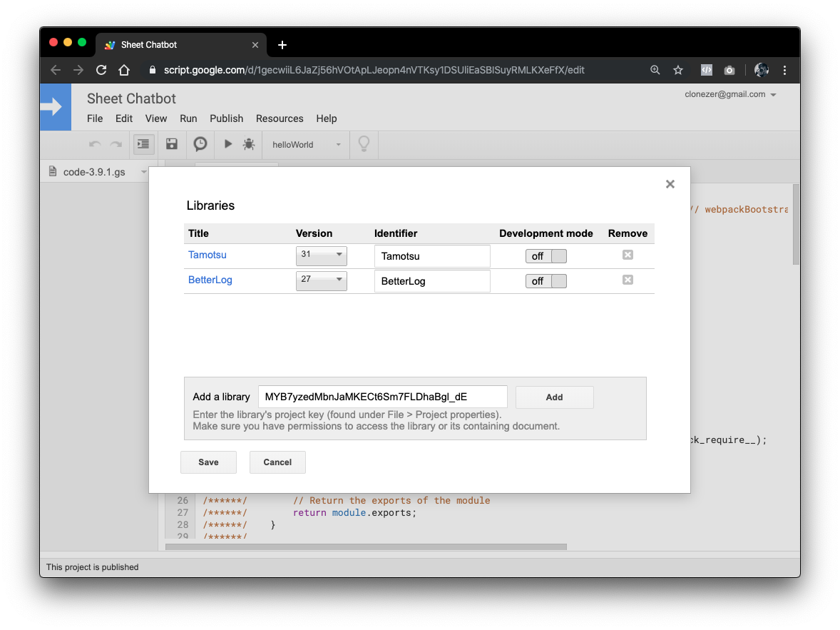Run the selected function play icon
Image resolution: width=840 pixels, height=630 pixels.
pos(227,143)
